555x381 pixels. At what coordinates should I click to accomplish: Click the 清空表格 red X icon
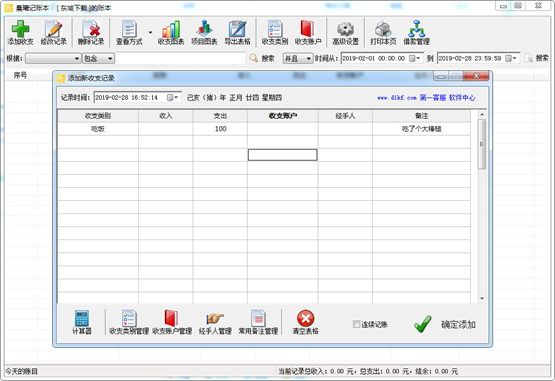(x=305, y=322)
